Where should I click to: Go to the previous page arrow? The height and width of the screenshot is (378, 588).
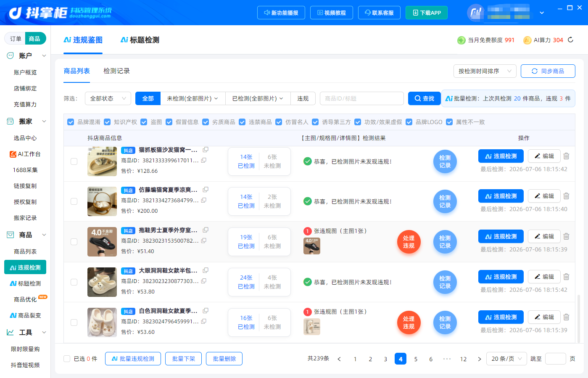pyautogui.click(x=339, y=359)
